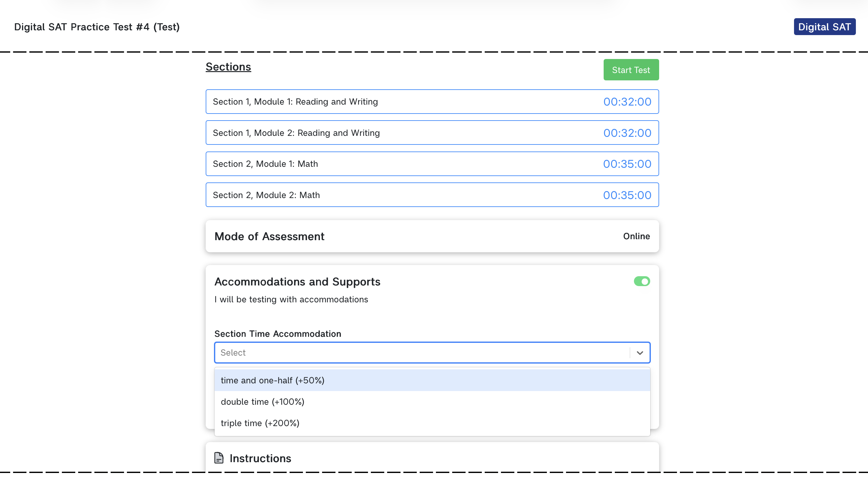The width and height of the screenshot is (868, 502).
Task: Click the Sections heading
Action: 228,66
